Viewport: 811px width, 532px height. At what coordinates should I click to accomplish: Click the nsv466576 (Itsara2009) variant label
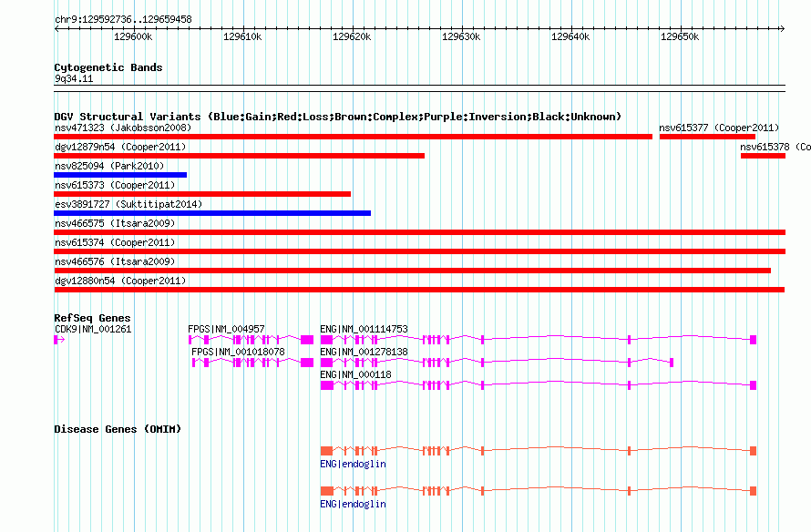point(115,261)
